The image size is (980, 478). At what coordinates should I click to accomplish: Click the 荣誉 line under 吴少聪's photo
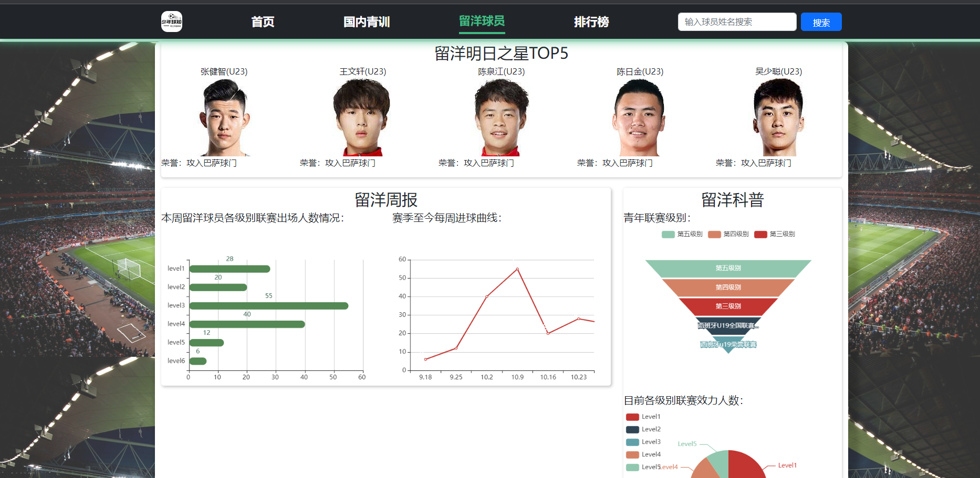[754, 163]
